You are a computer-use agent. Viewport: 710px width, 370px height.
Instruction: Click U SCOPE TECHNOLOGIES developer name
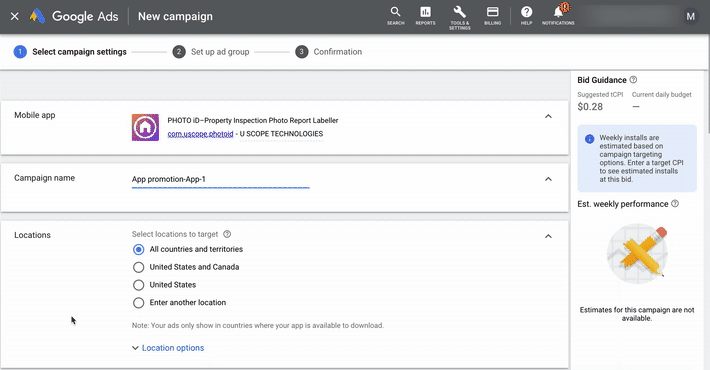point(281,134)
